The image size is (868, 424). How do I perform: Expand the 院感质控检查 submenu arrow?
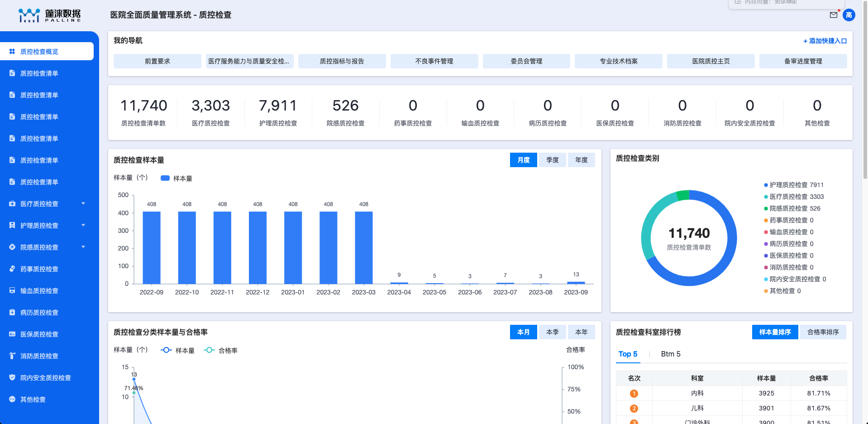coord(83,247)
